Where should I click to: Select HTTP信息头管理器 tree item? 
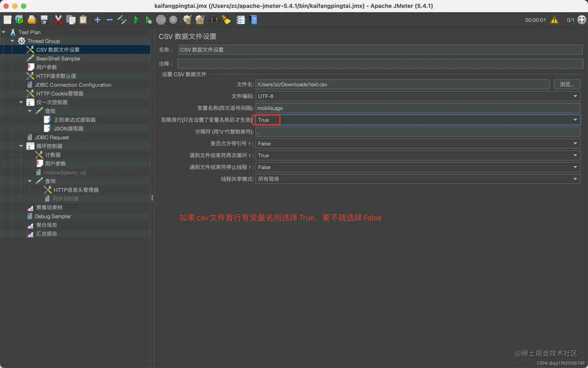76,190
